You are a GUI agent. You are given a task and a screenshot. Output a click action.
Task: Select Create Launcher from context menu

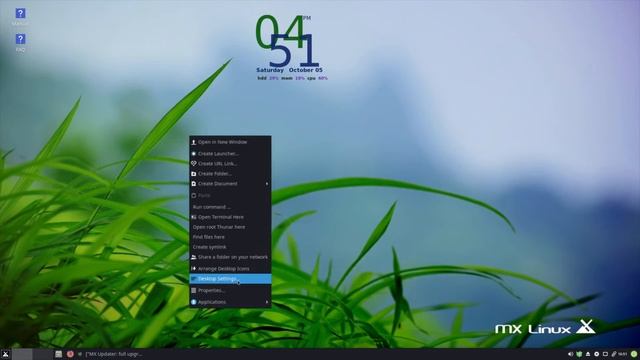[230, 153]
